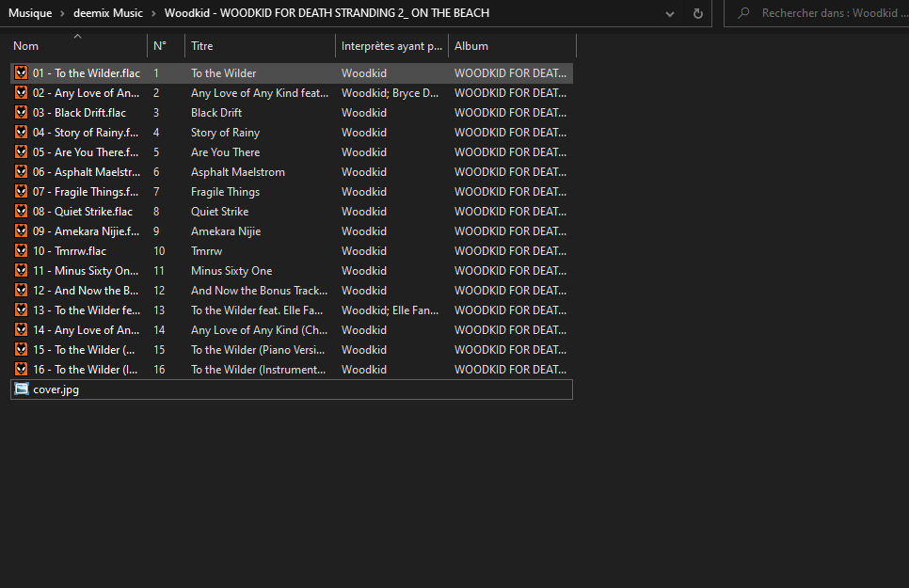Click the file icon of 05 - Are You There

pos(22,151)
